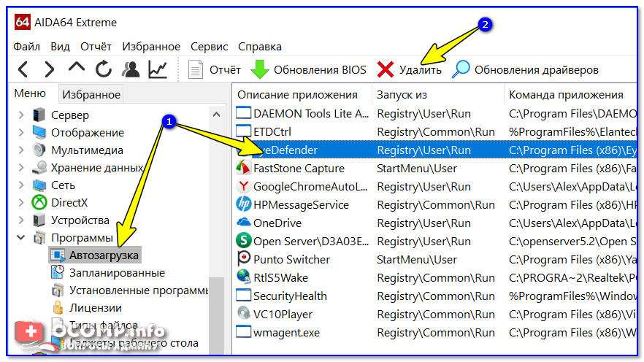This screenshot has width=644, height=362.
Task: Click the HPMessageService hp icon
Action: pos(243,204)
